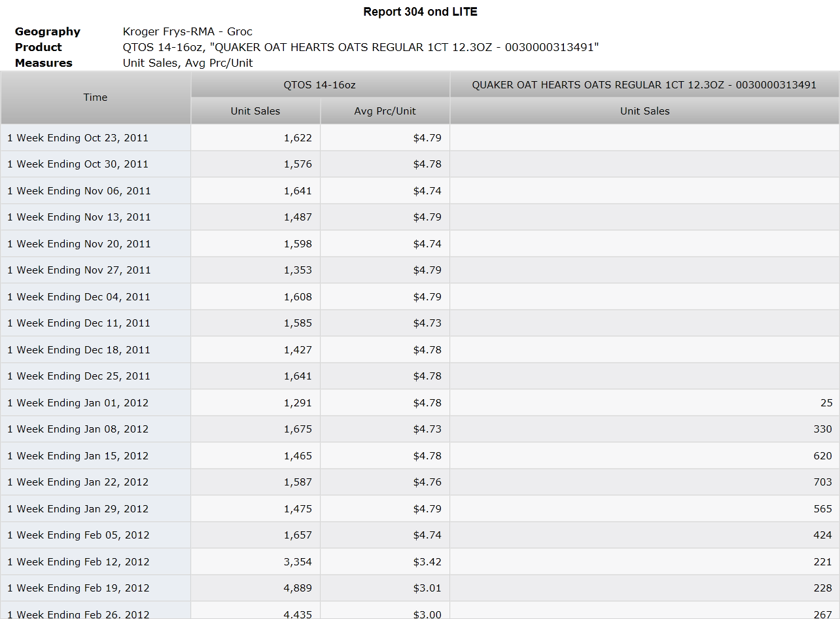Image resolution: width=840 pixels, height=619 pixels.
Task: Click the Oat Hearts unit sales value 25
Action: point(826,403)
